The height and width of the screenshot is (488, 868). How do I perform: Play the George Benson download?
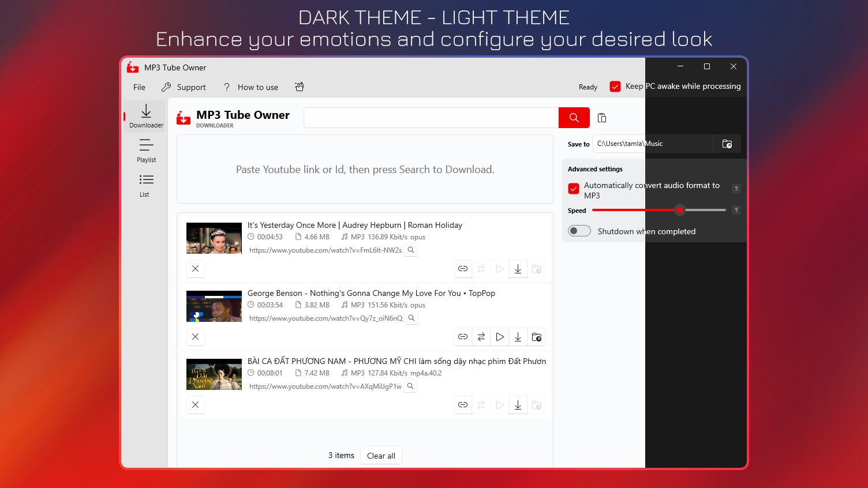coord(499,337)
